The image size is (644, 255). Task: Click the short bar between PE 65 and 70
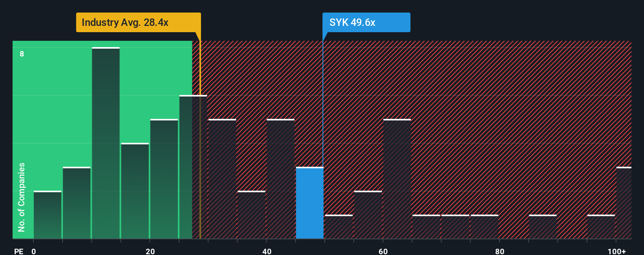[426, 227]
